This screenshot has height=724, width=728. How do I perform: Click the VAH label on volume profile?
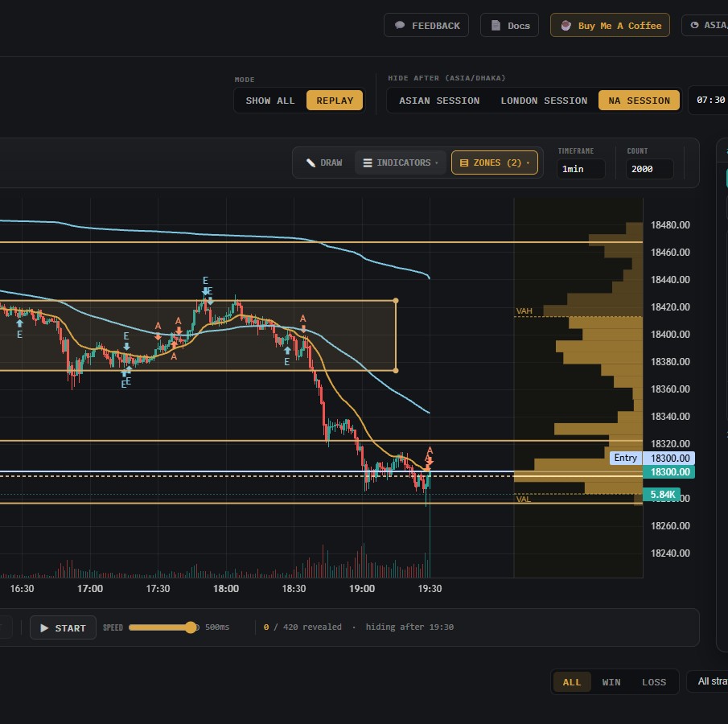[x=524, y=311]
